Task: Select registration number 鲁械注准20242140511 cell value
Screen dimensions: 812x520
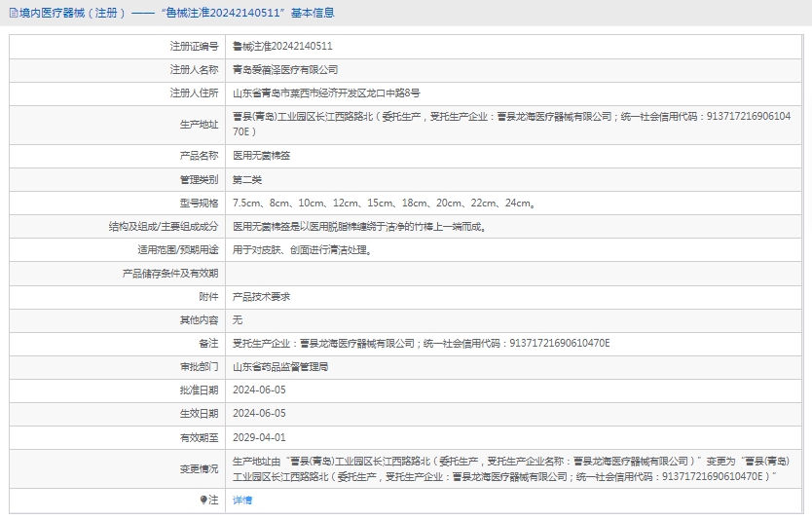Action: pos(282,46)
